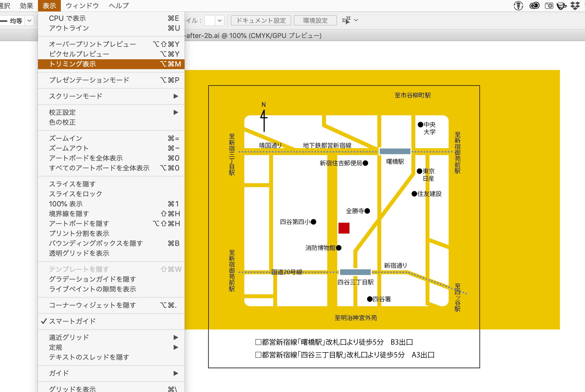Open 環境設定 via its button
Screen dimensions: 585x392
coord(315,20)
